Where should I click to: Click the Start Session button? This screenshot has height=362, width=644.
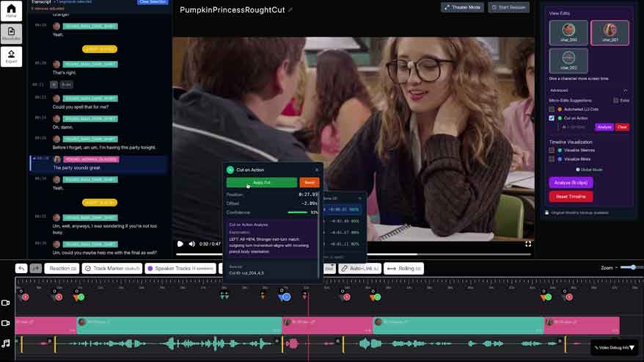click(508, 7)
